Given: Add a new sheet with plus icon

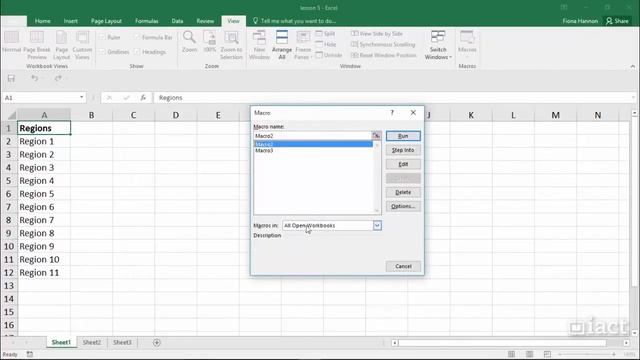Looking at the screenshot, I should click(x=157, y=342).
